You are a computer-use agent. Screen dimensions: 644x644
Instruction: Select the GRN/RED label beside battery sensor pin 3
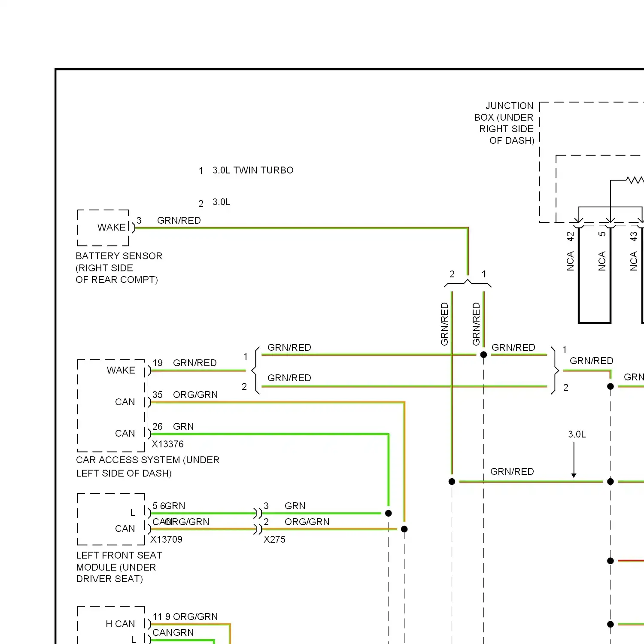click(x=179, y=221)
